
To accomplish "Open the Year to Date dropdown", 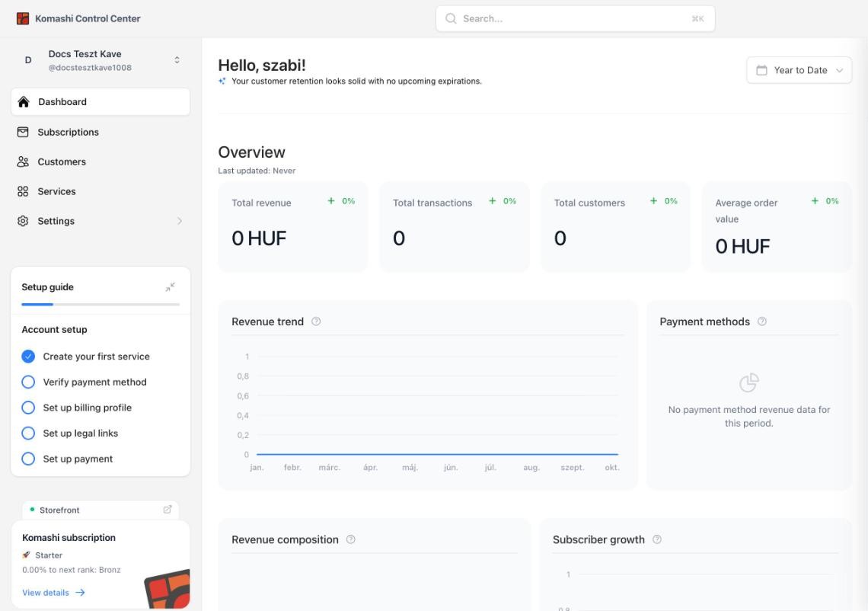I will [x=799, y=70].
